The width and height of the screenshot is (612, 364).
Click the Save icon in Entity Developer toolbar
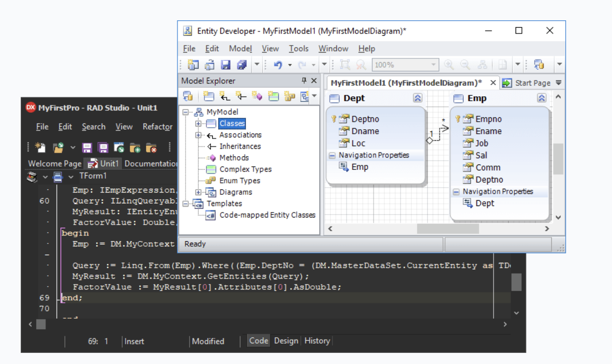tap(225, 65)
